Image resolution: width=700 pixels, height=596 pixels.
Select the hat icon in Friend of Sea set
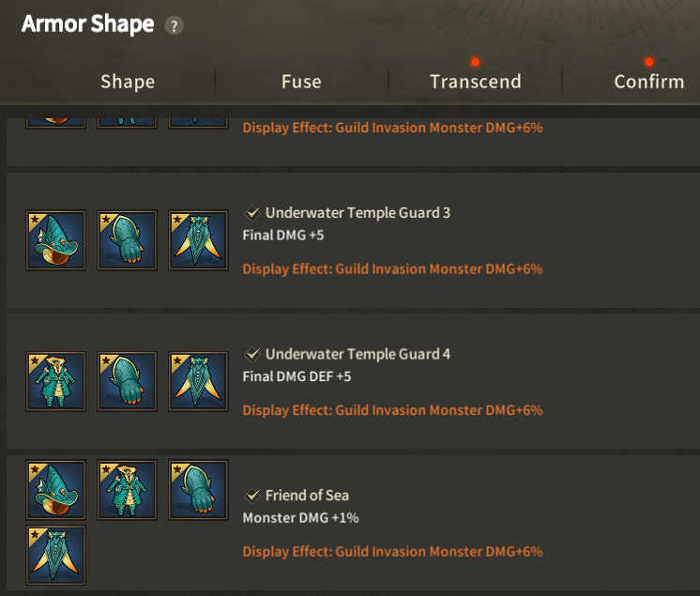click(55, 490)
